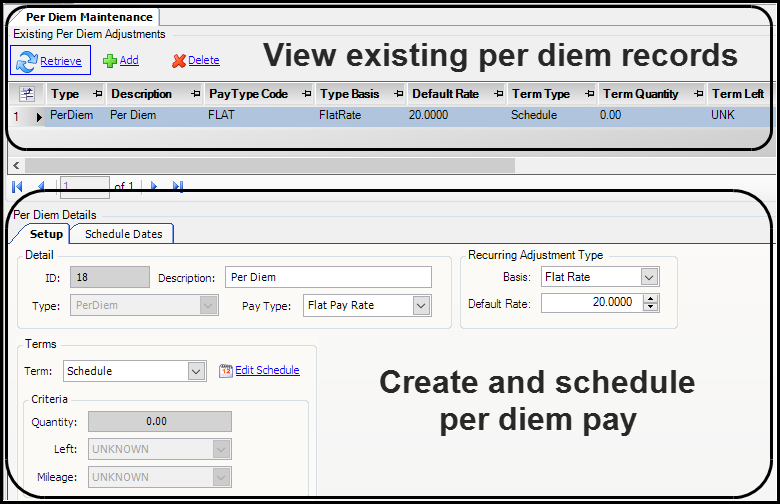
Task: Click the green plus Add icon
Action: [x=109, y=61]
